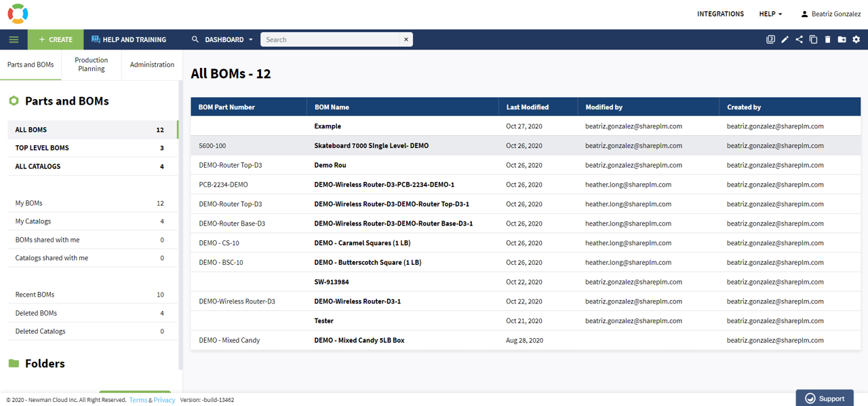Duplicate a BOM with the copy icon
868x406 pixels.
[x=813, y=39]
